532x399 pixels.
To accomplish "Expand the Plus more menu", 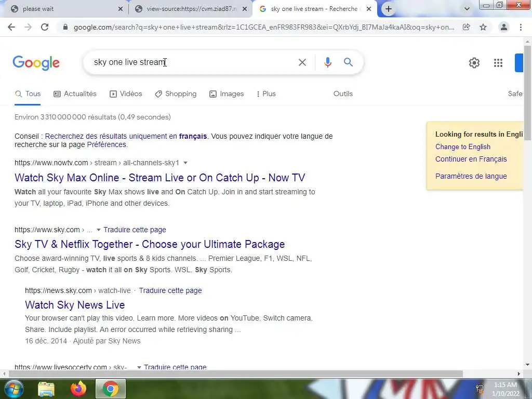I will pyautogui.click(x=267, y=94).
